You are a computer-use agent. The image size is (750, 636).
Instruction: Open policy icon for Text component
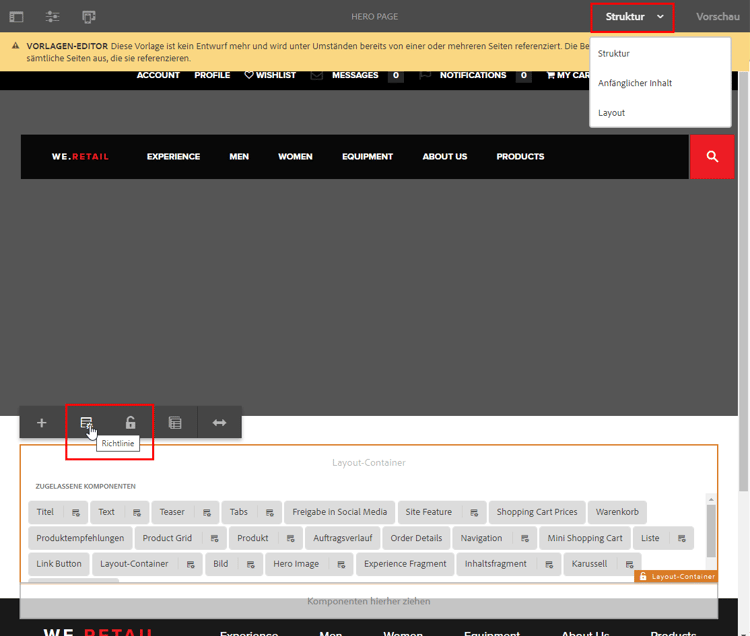pos(137,513)
